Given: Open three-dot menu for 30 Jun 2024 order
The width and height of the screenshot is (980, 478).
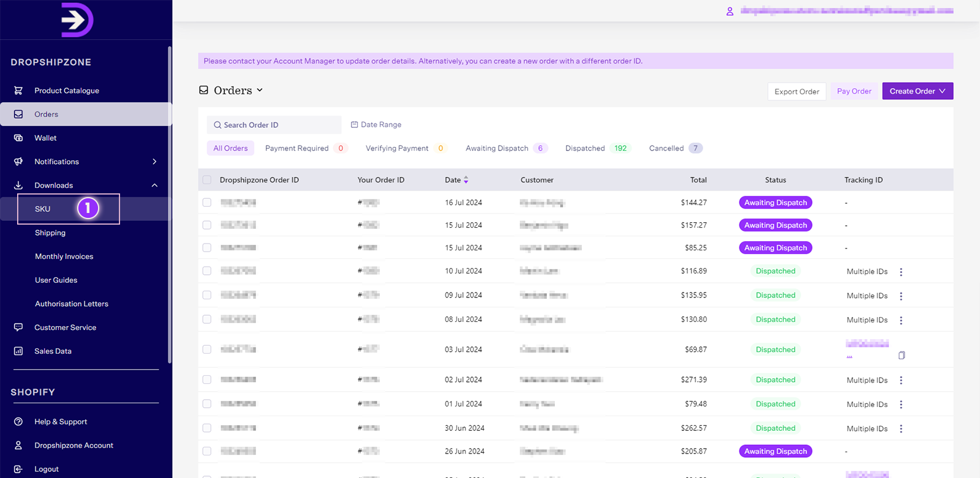Looking at the screenshot, I should pyautogui.click(x=901, y=428).
